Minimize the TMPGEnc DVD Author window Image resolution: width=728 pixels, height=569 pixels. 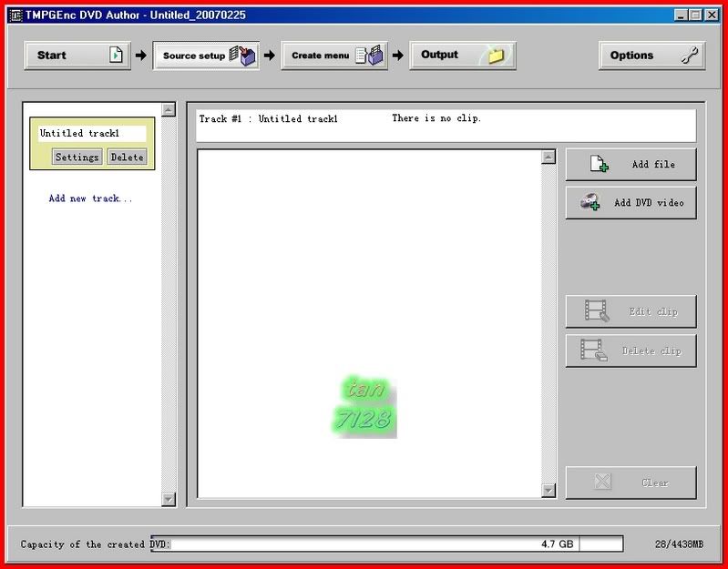point(682,15)
